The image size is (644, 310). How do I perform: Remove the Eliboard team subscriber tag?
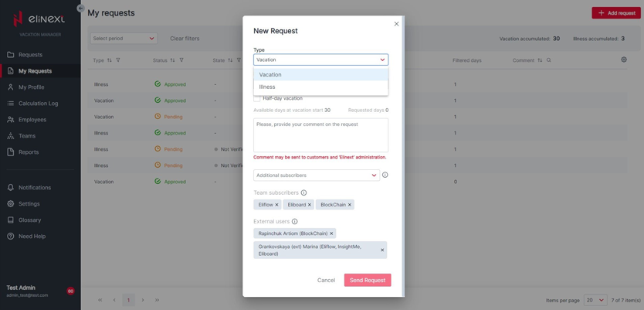click(x=310, y=205)
